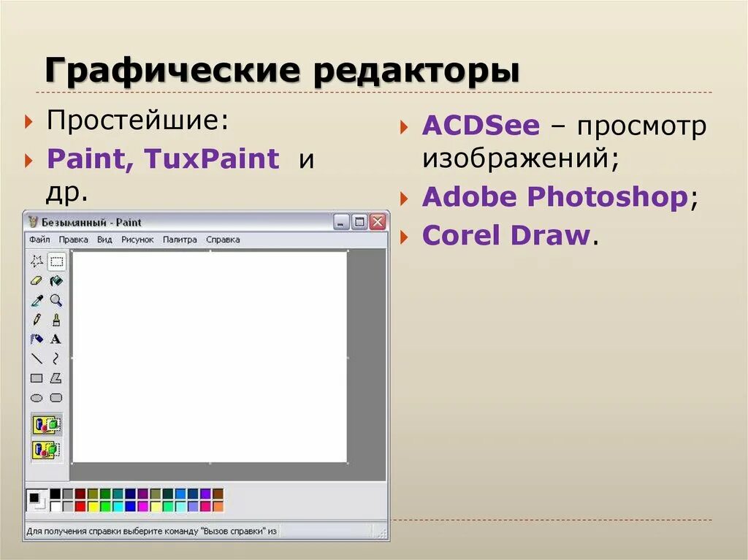Click the slide title Графические редакторы
Image resolution: width=748 pixels, height=560 pixels.
coord(282,71)
